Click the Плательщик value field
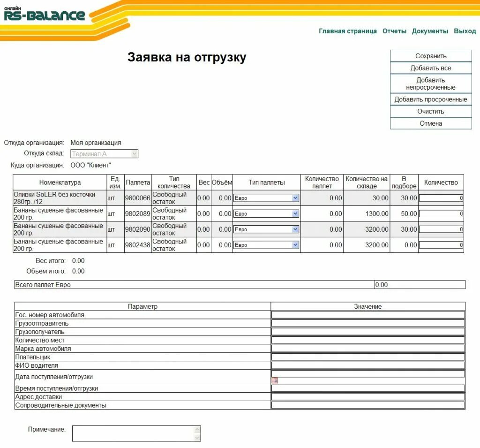The width and height of the screenshot is (480, 448). [x=368, y=357]
